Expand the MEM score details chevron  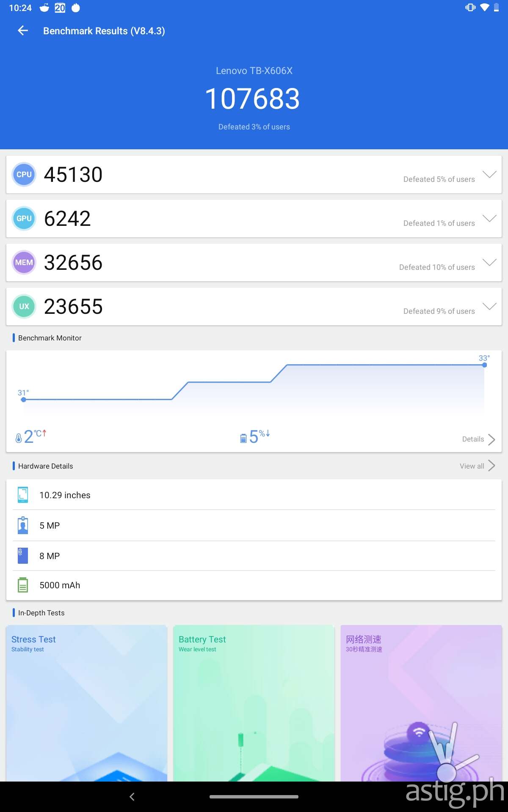pyautogui.click(x=489, y=262)
